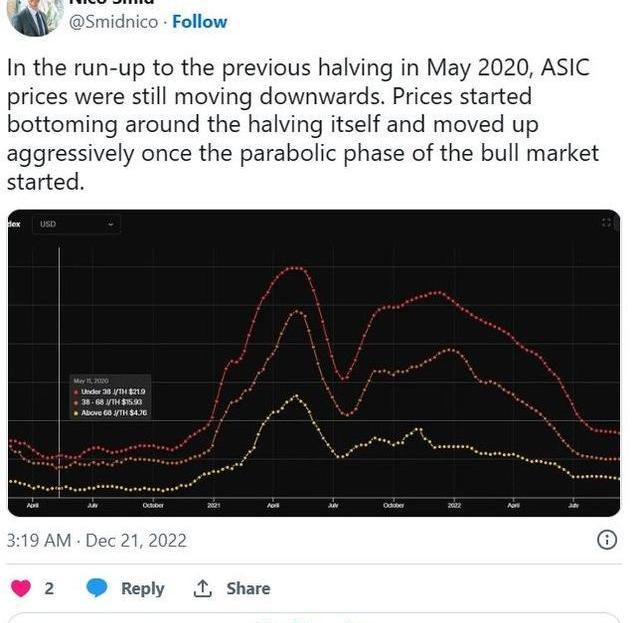The height and width of the screenshot is (623, 640).
Task: Click the red Under 38 J/TH legend dot
Action: (77, 391)
